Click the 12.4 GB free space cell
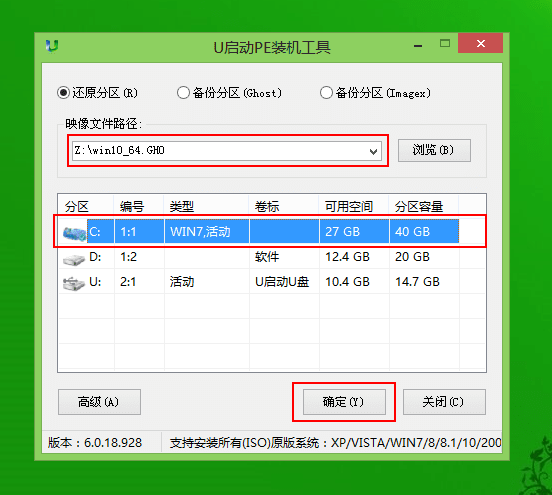Viewport: 552px width, 495px height. [x=347, y=257]
